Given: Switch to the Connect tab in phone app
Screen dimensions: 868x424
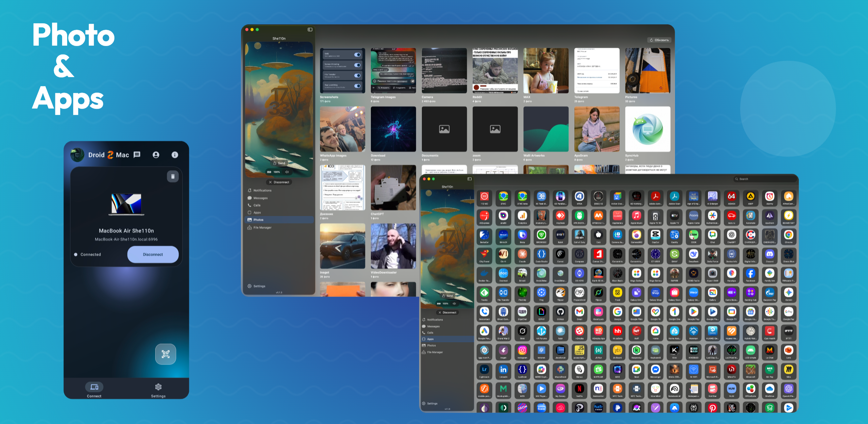Looking at the screenshot, I should (94, 390).
